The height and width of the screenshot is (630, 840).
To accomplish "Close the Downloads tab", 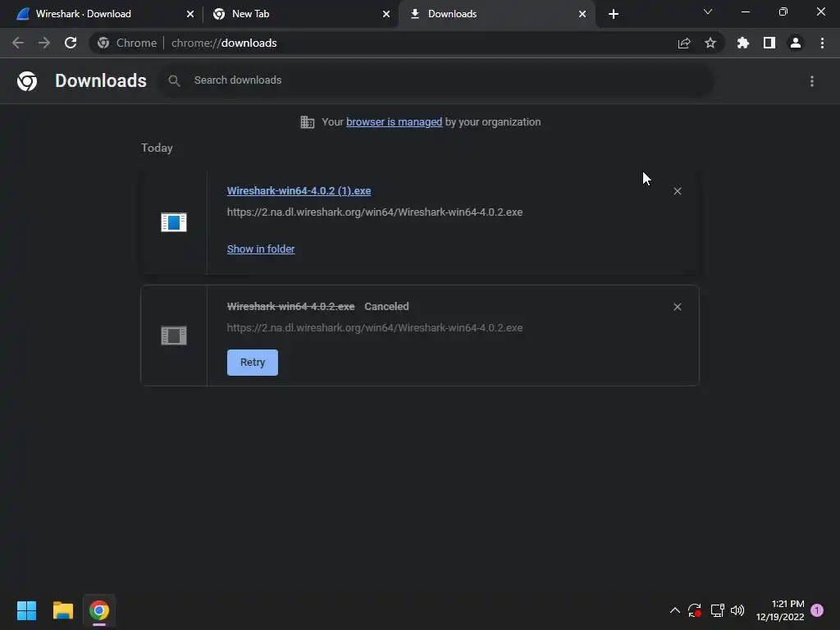I will [x=582, y=14].
